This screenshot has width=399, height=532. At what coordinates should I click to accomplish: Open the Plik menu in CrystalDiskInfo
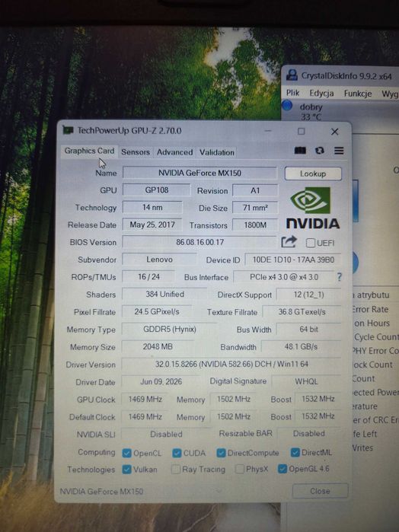point(292,93)
